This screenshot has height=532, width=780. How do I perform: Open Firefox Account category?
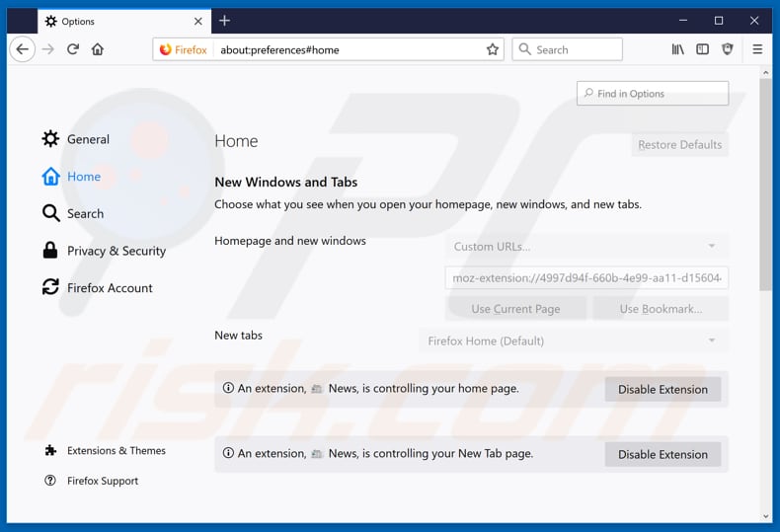pos(98,288)
